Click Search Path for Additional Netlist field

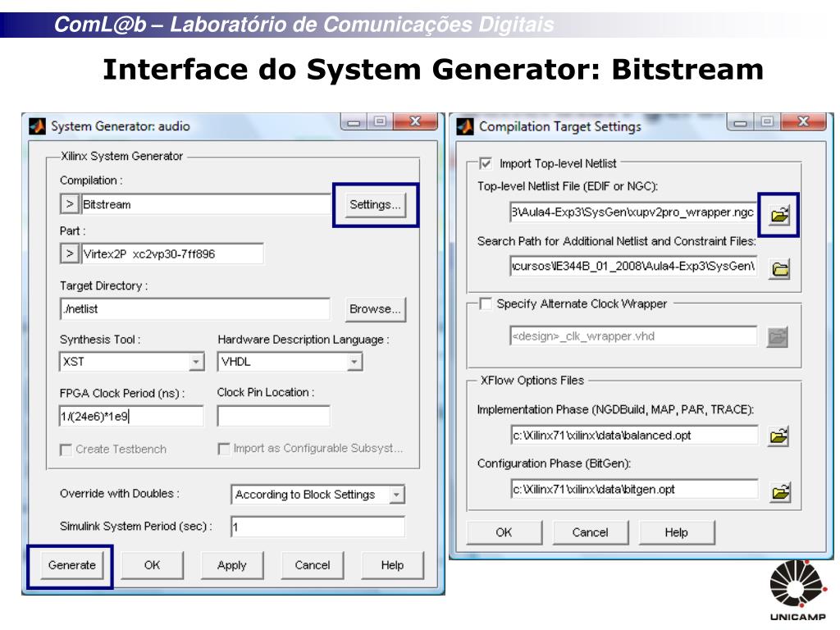(633, 267)
